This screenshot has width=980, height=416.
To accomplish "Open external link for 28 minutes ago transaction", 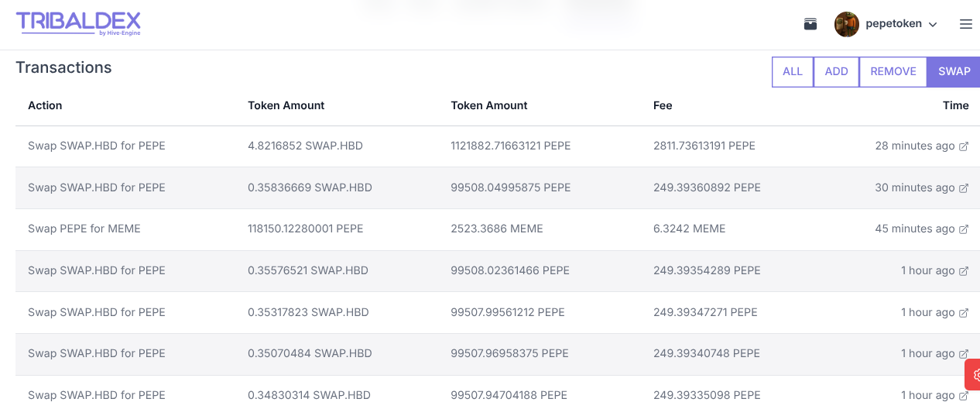I will (964, 146).
